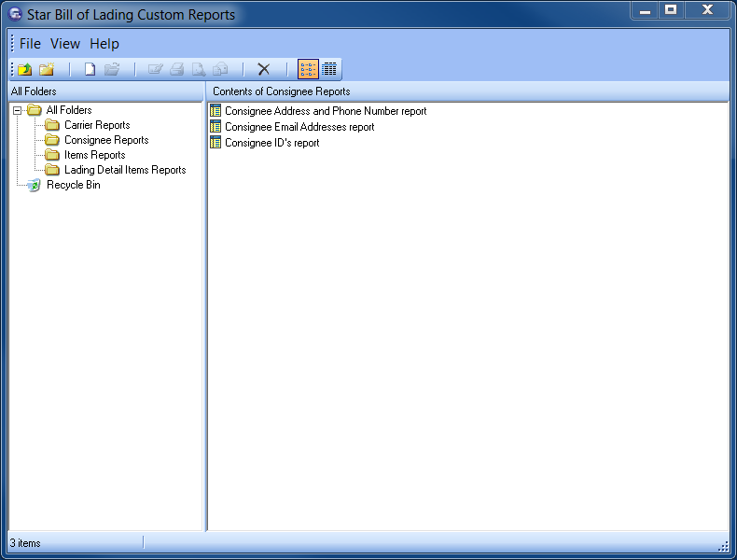Click the Carrier Reports folder icon
The width and height of the screenshot is (737, 560).
[x=52, y=125]
